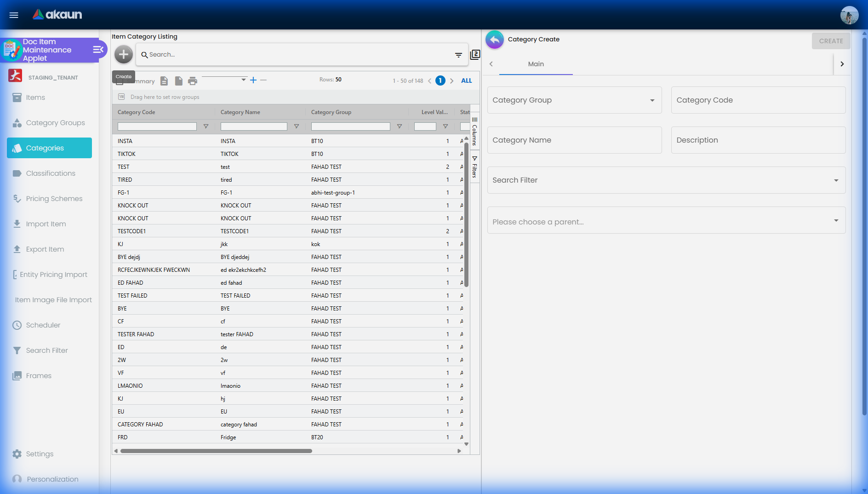Screen dimensions: 868x494
Task: Open the Please choose a parent dropdown
Action: pyautogui.click(x=666, y=221)
